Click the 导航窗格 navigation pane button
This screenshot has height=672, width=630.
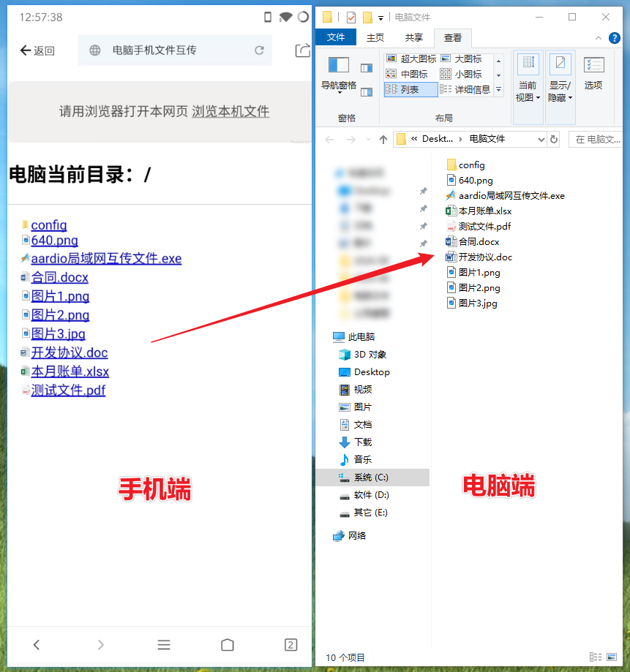(x=337, y=75)
